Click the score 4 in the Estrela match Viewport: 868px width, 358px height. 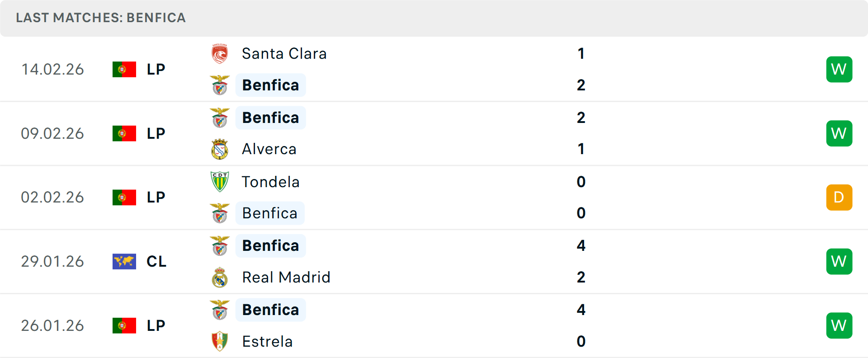581,310
